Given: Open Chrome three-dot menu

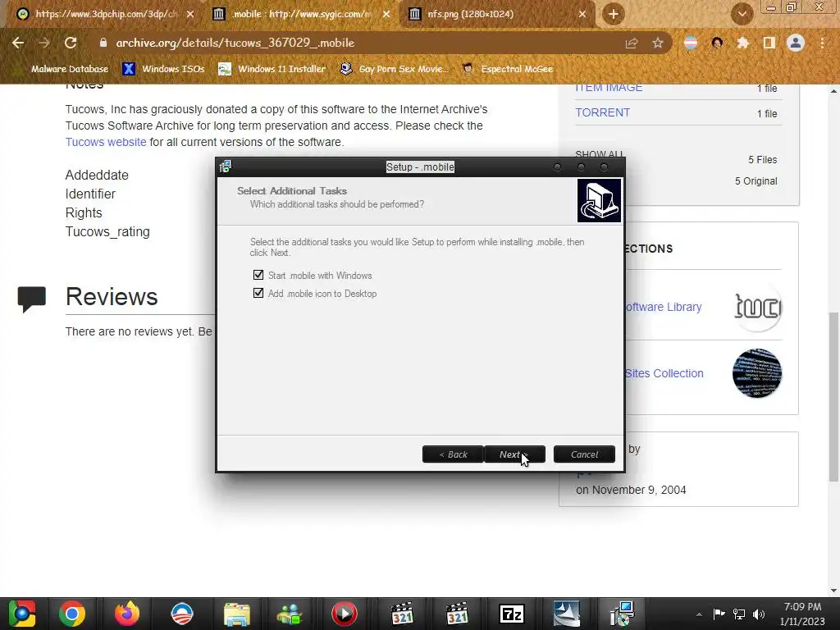Looking at the screenshot, I should coord(822,43).
